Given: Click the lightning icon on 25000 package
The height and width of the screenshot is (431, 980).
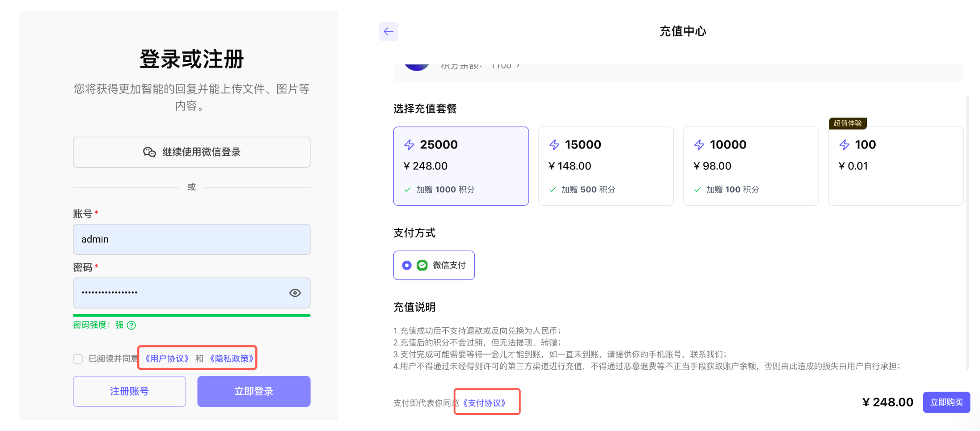Looking at the screenshot, I should (x=409, y=145).
